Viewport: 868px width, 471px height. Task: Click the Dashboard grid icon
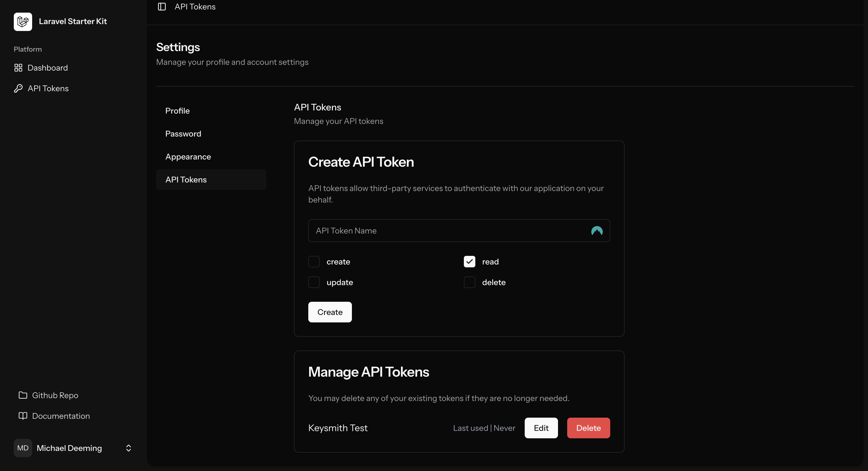tap(18, 68)
